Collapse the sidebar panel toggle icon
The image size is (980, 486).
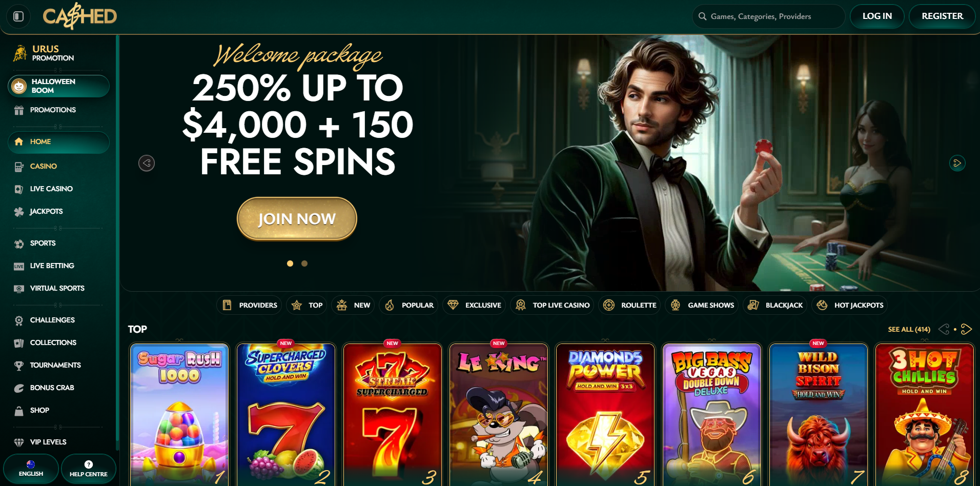point(18,16)
